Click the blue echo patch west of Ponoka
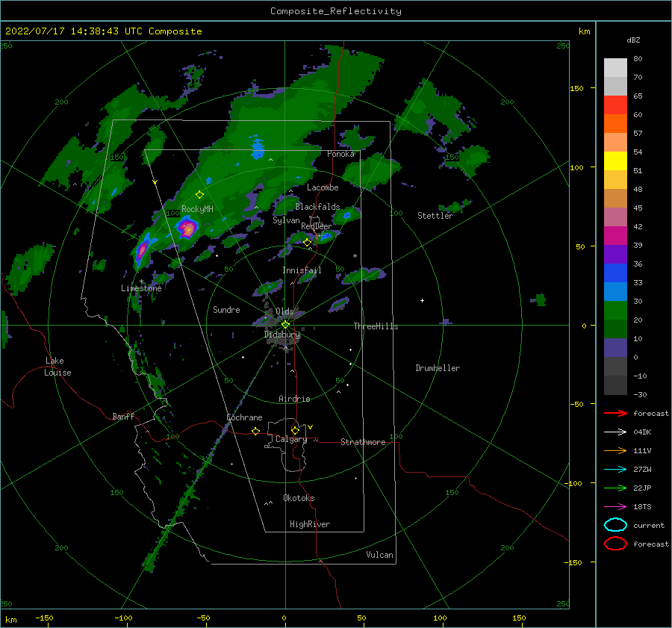 pos(257,148)
